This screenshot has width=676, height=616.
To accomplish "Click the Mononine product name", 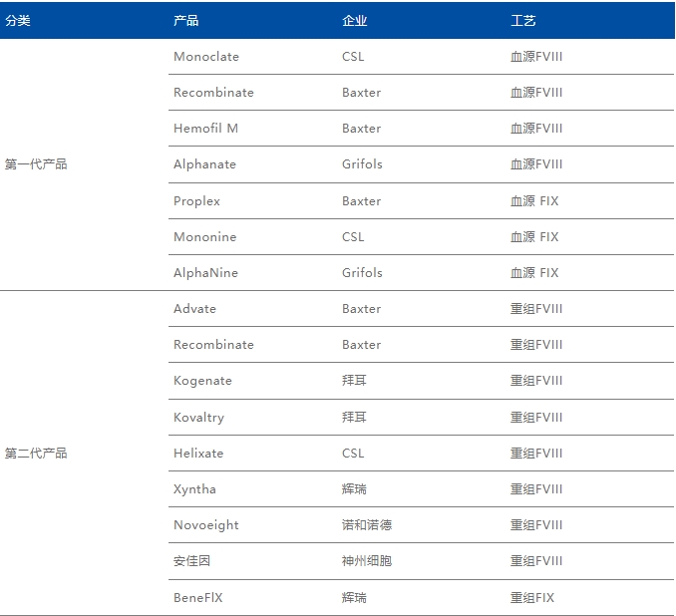I will [x=204, y=236].
